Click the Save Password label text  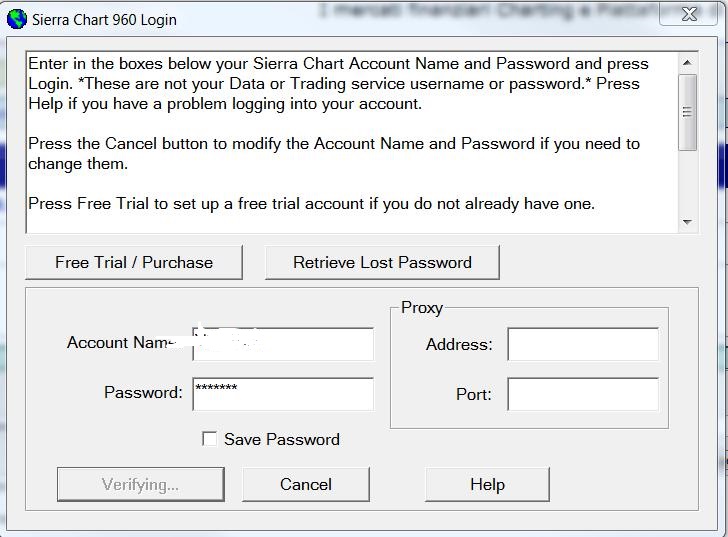[x=282, y=440]
